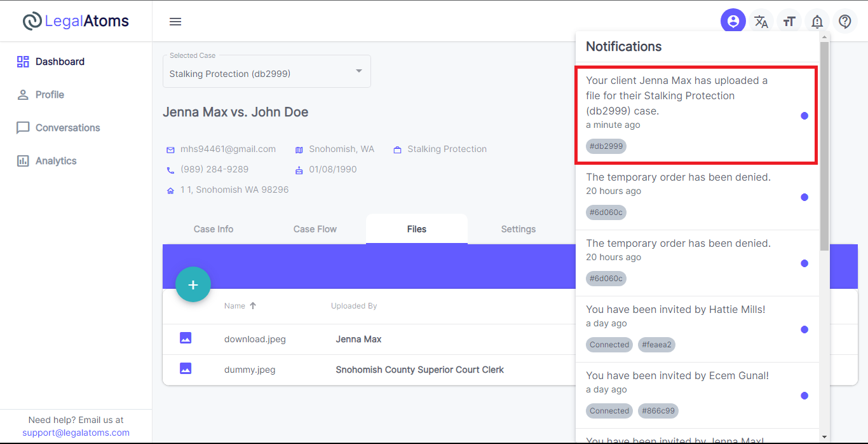Click the briefcase case type icon
This screenshot has height=444, width=868.
398,150
